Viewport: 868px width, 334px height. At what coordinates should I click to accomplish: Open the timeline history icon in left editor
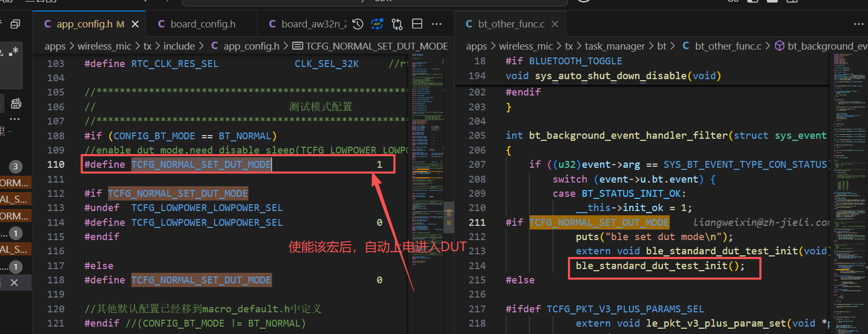coord(358,24)
